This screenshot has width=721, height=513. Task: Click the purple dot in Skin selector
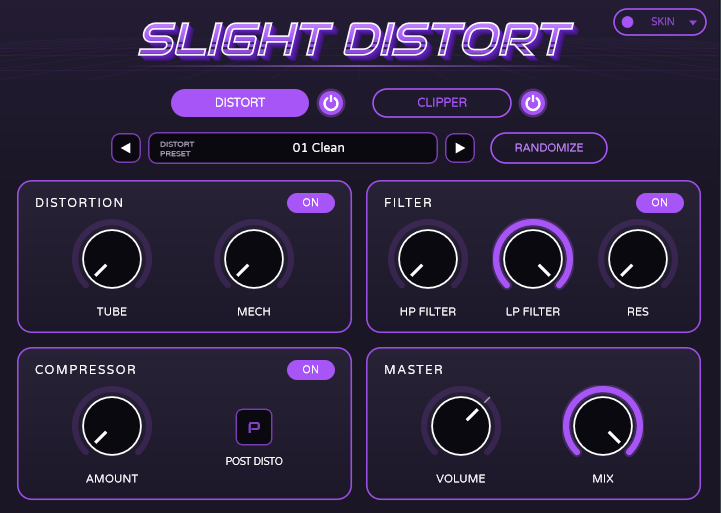click(627, 22)
